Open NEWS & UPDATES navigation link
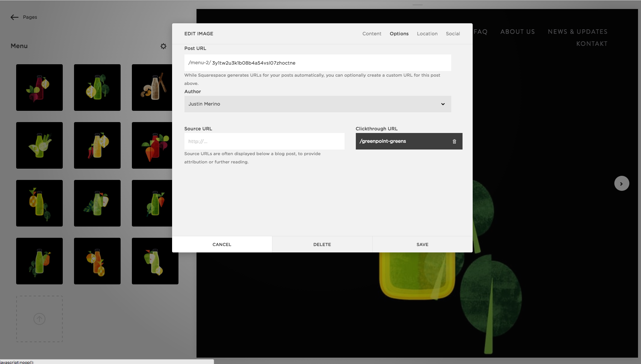 click(578, 32)
